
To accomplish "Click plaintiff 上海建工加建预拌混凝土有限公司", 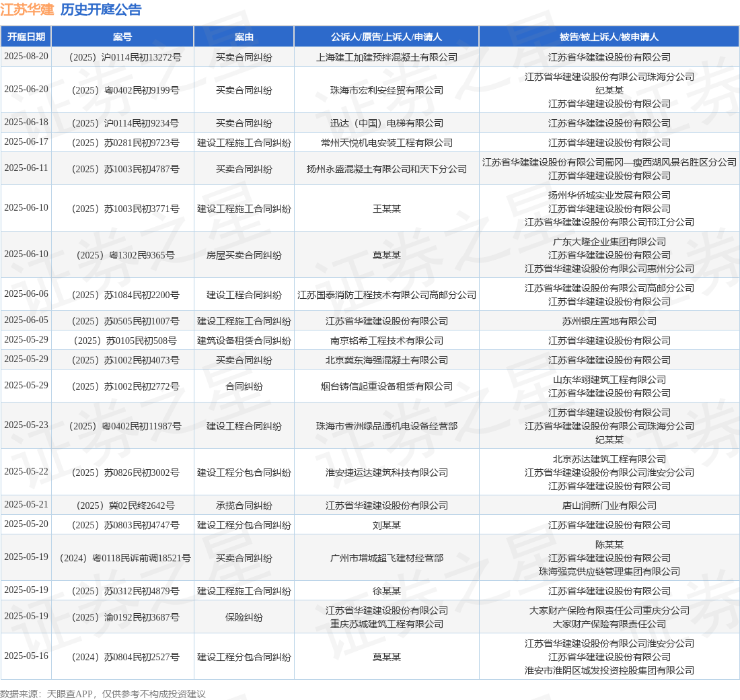I will coord(387,57).
